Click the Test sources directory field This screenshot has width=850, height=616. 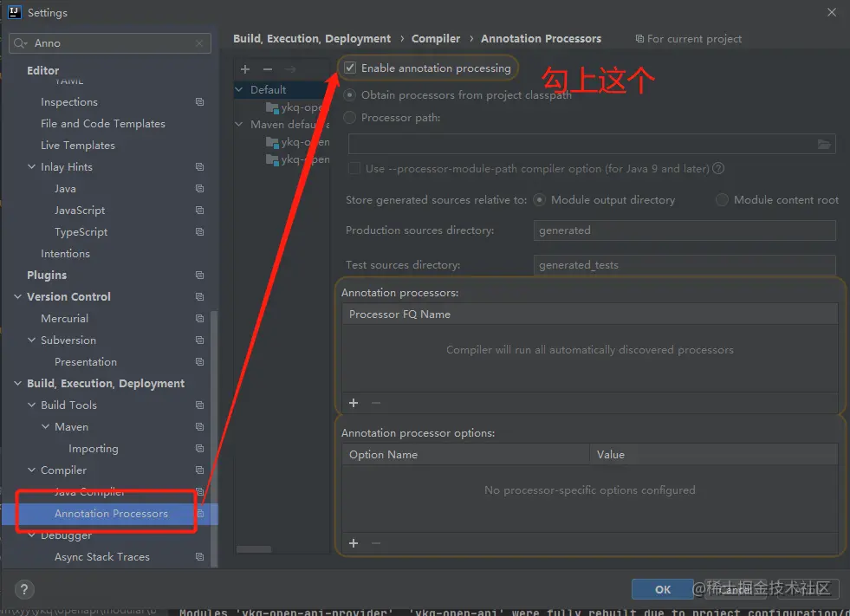click(x=685, y=265)
